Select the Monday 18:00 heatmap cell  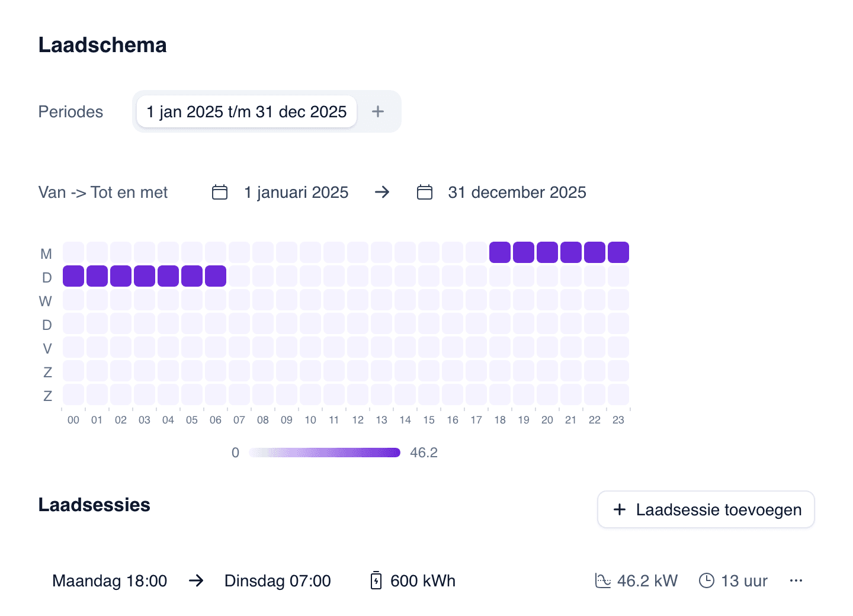click(500, 252)
